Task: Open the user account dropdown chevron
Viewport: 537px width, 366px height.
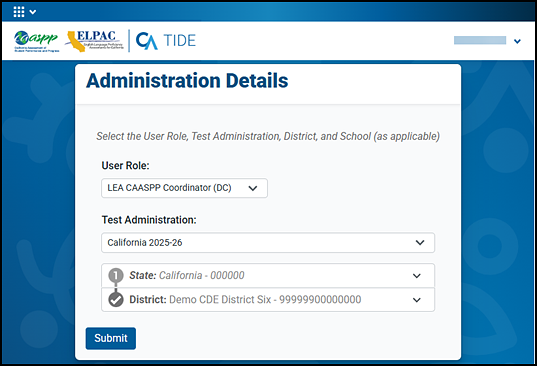Action: click(x=517, y=41)
